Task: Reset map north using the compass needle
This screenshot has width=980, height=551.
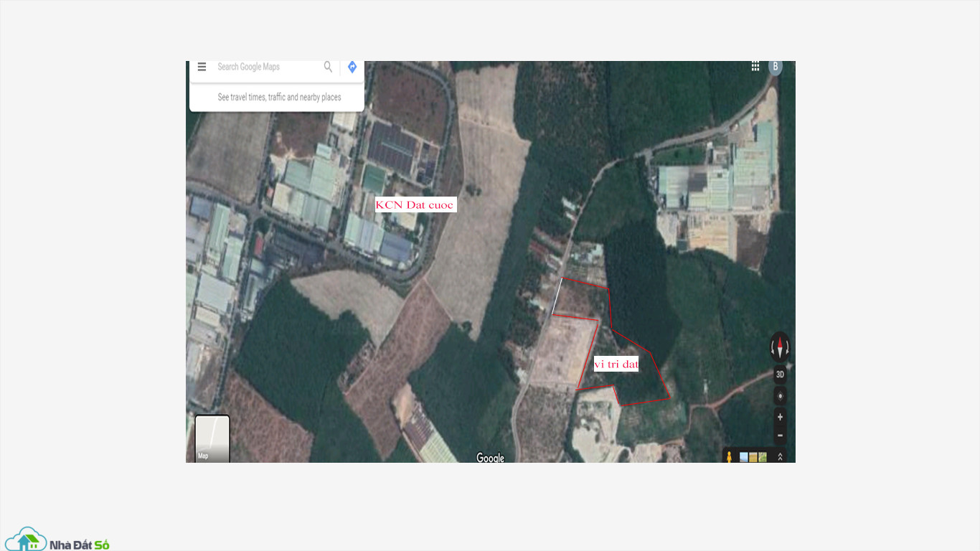Action: click(x=780, y=348)
